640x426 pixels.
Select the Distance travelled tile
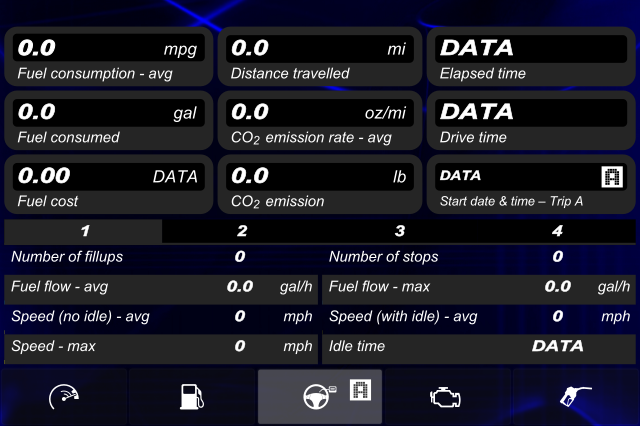tap(320, 57)
